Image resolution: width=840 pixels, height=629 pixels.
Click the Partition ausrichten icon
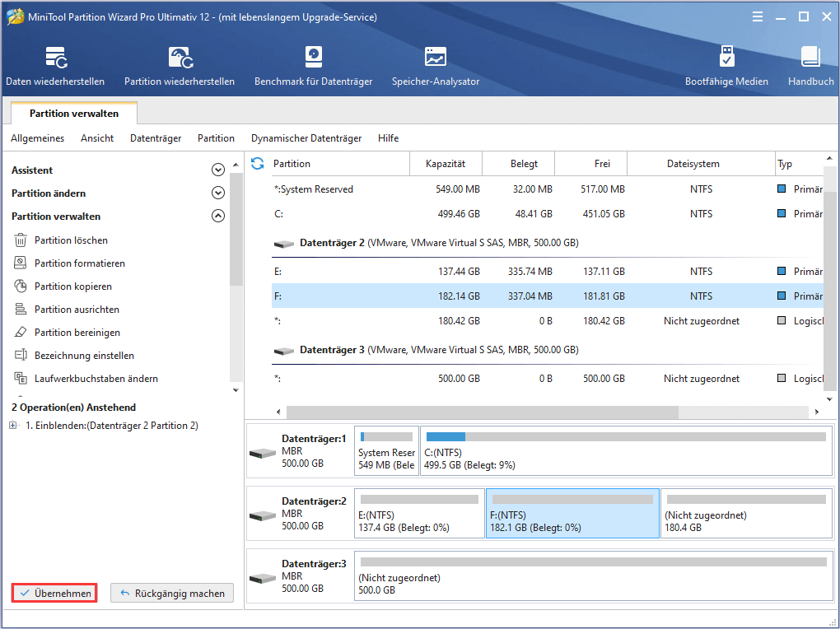coord(21,309)
